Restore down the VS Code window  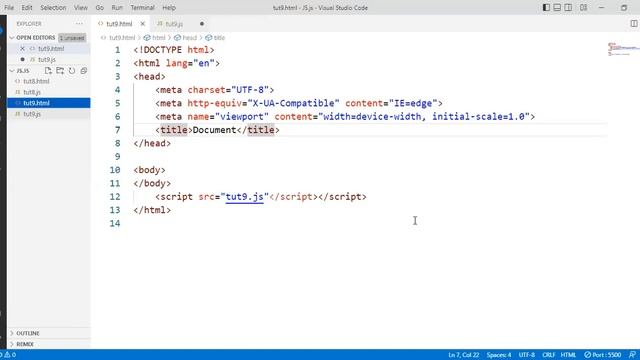pos(624,7)
